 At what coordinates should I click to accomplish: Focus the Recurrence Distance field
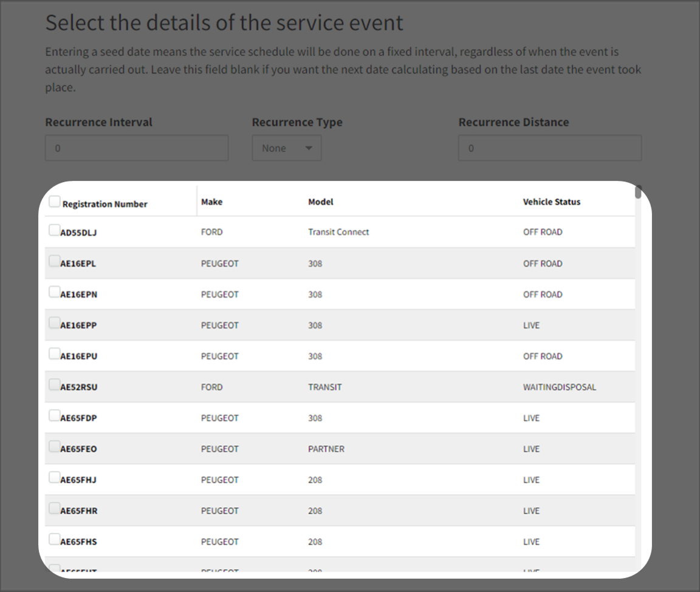(x=549, y=148)
